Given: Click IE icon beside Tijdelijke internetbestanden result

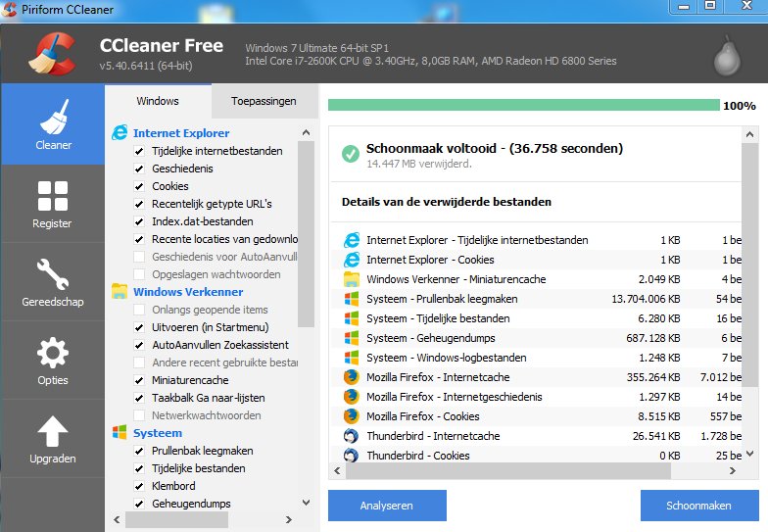Looking at the screenshot, I should point(351,240).
